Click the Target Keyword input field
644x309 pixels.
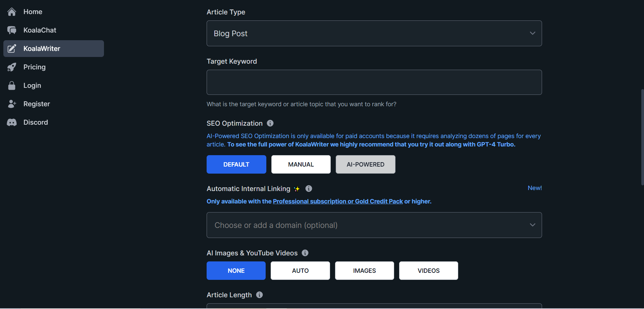pyautogui.click(x=374, y=82)
